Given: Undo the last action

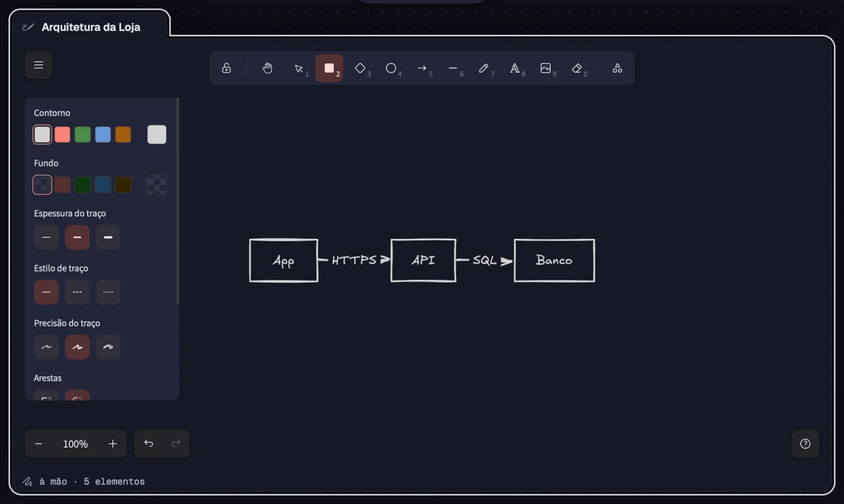Looking at the screenshot, I should point(148,444).
